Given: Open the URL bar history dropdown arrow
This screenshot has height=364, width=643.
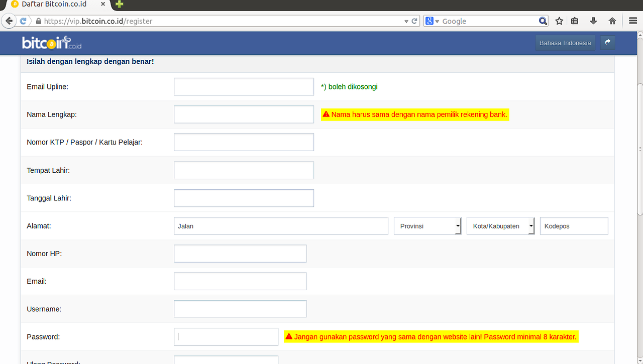Looking at the screenshot, I should tap(406, 21).
